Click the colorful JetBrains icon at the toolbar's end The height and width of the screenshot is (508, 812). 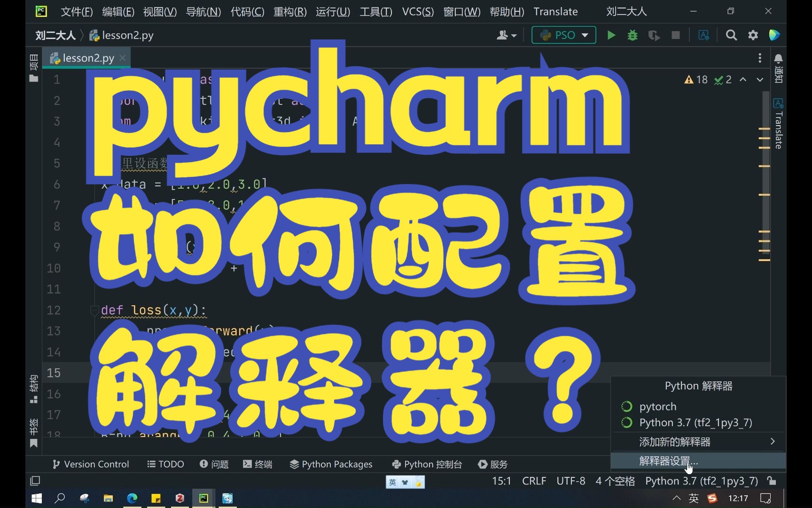pos(774,35)
